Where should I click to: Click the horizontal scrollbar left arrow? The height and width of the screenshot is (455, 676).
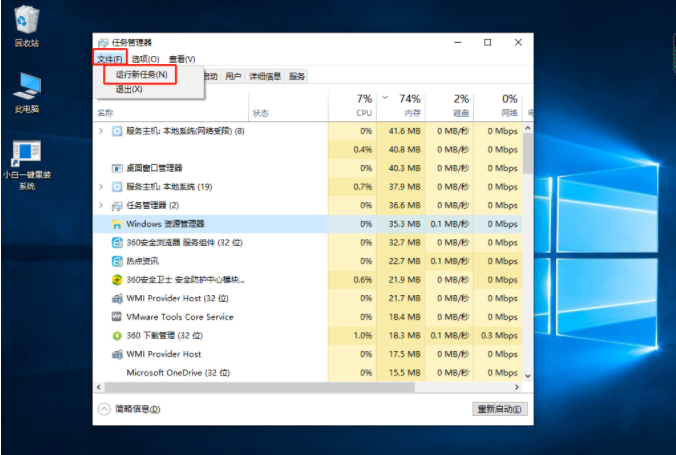pyautogui.click(x=99, y=387)
